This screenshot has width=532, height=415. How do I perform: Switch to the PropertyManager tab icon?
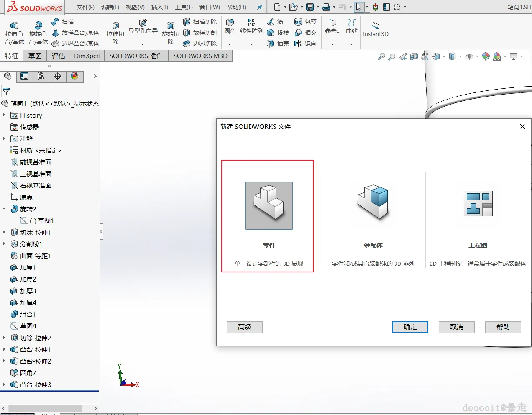click(24, 76)
